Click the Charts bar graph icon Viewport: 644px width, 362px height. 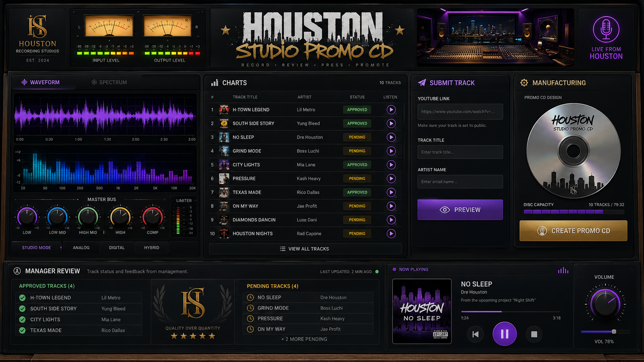pos(215,83)
